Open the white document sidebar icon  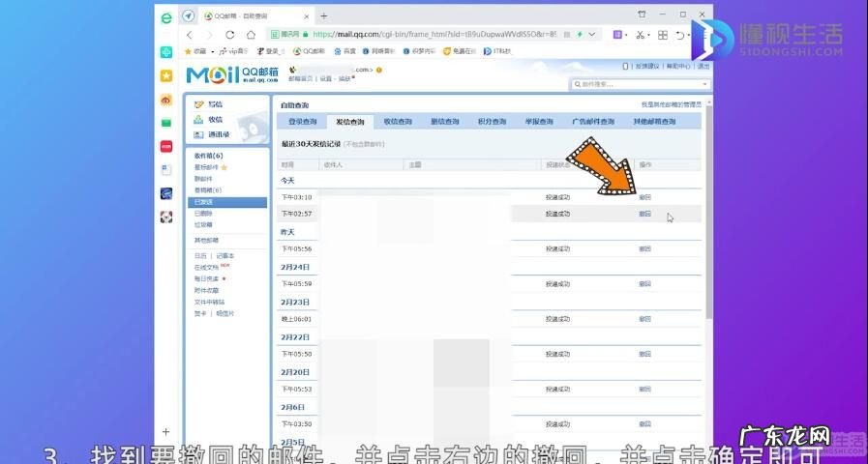(166, 170)
